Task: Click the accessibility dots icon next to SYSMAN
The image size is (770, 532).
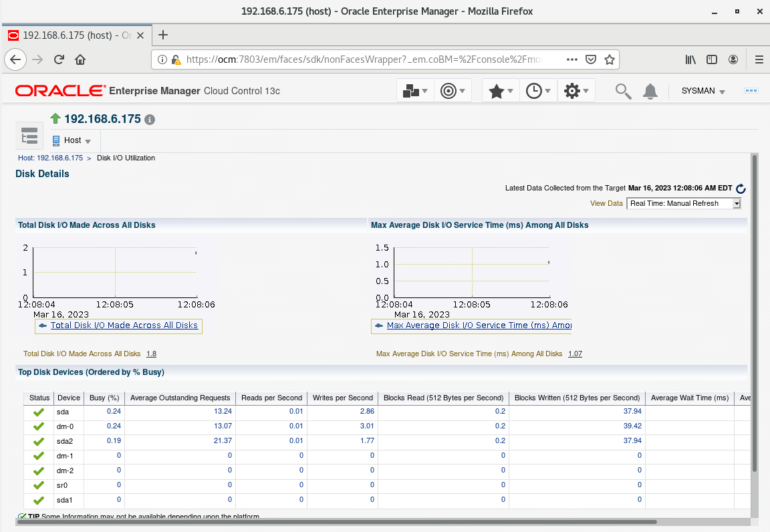Action: click(x=751, y=90)
